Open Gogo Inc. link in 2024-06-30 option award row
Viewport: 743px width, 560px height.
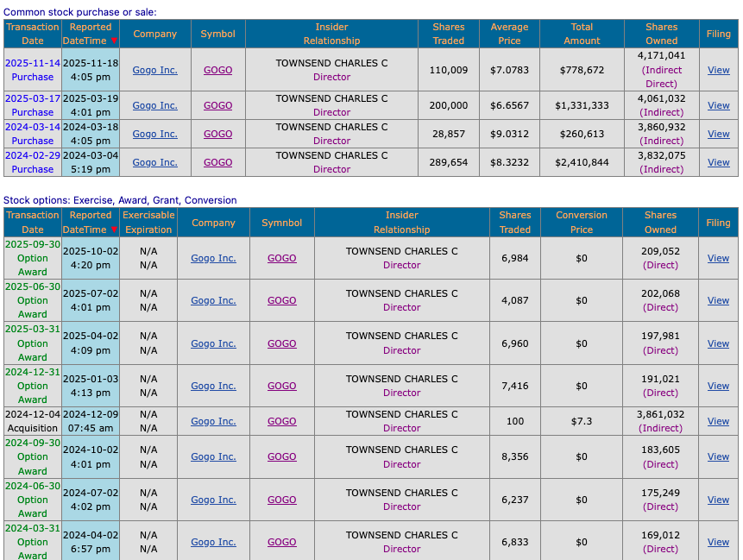[213, 500]
